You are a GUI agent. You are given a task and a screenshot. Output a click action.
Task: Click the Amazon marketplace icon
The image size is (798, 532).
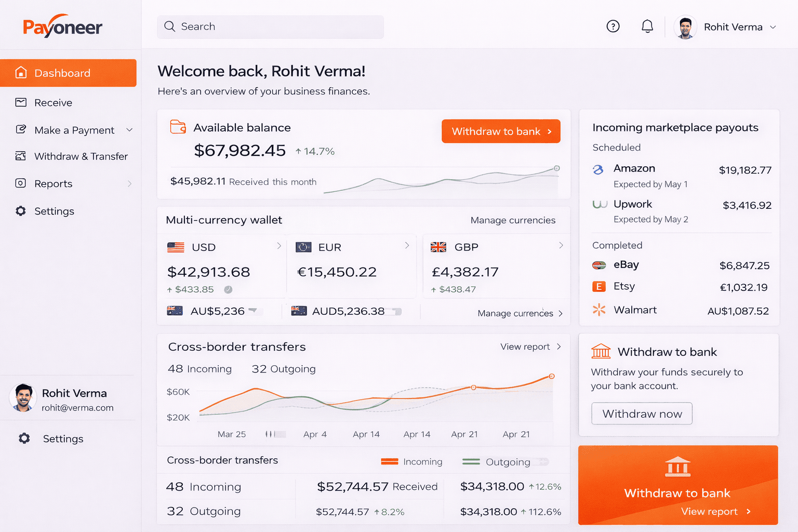point(599,169)
